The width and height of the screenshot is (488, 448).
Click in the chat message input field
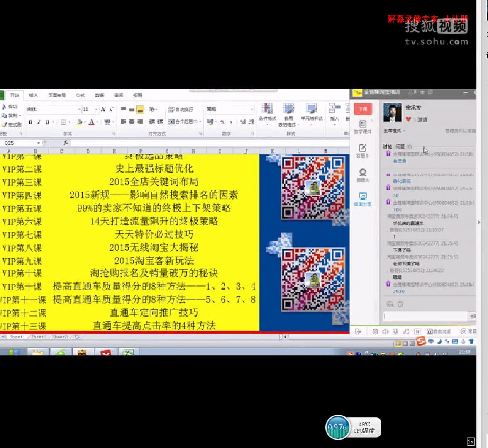425,316
